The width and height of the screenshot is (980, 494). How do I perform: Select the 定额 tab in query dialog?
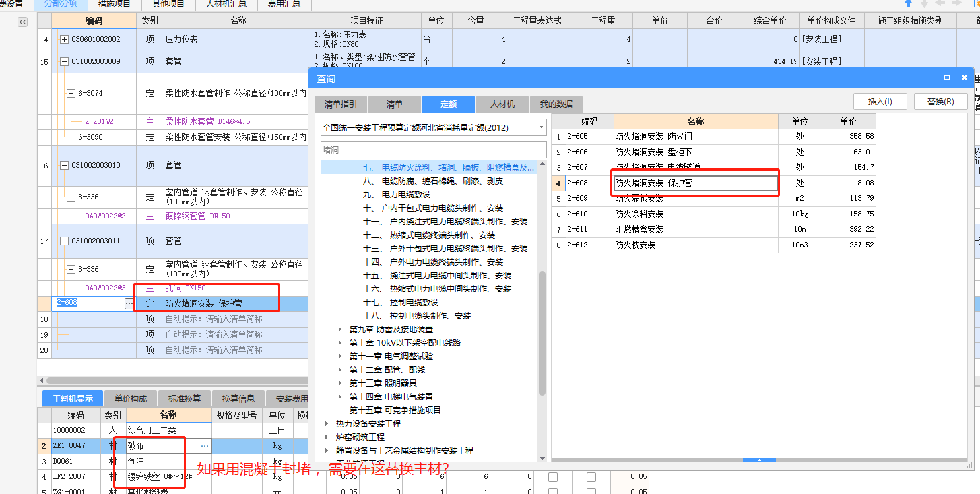coord(449,104)
